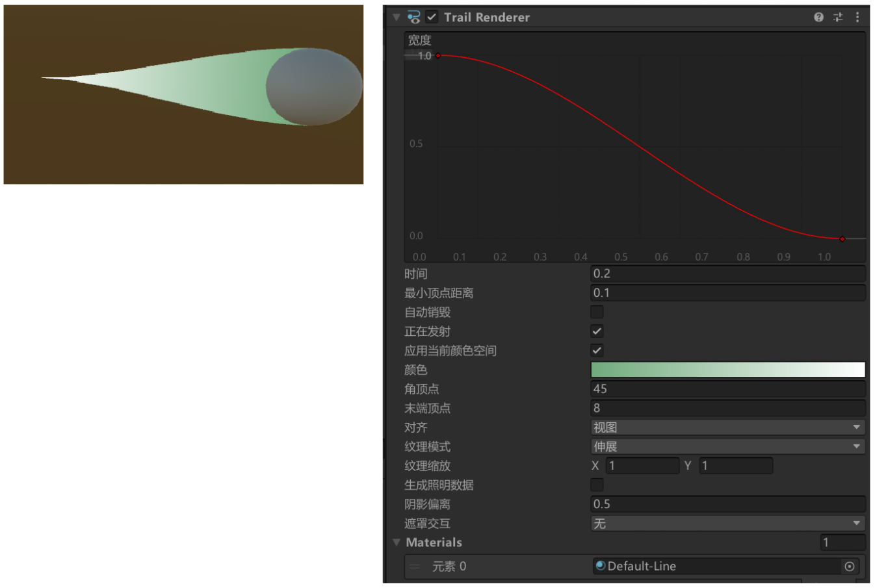
Task: Open the 颜色 gradient editor swatch
Action: [x=728, y=370]
